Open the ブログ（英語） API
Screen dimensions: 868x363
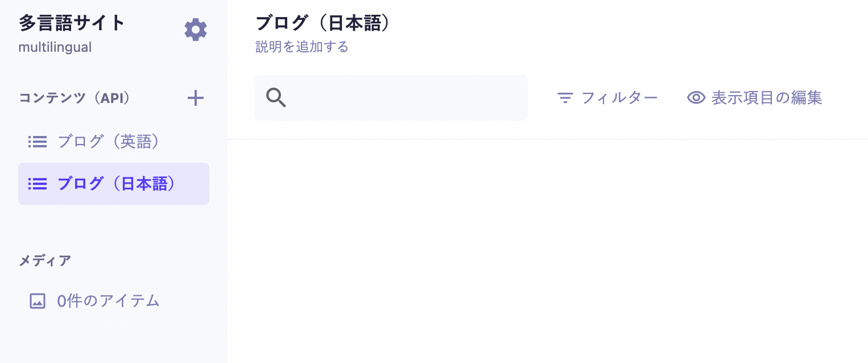pyautogui.click(x=108, y=142)
